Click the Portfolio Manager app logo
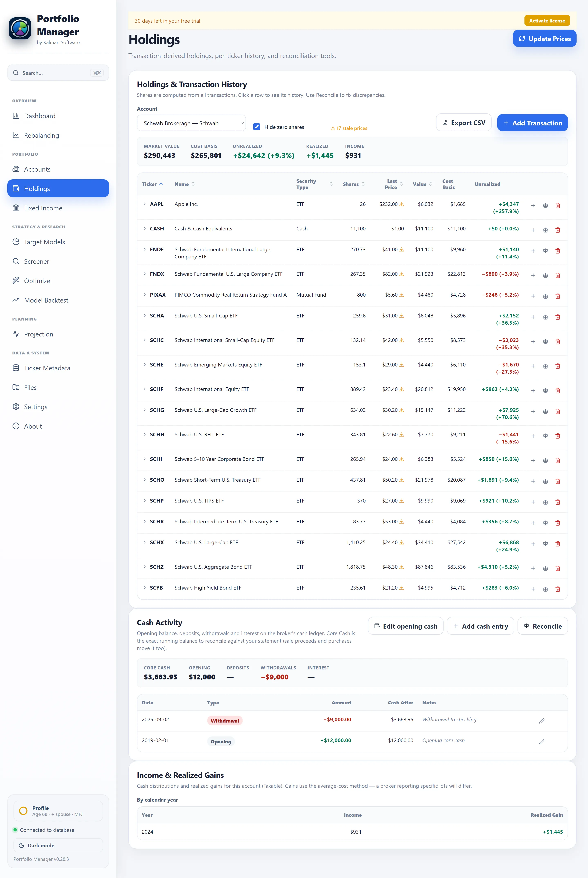The width and height of the screenshot is (588, 878). [x=20, y=28]
